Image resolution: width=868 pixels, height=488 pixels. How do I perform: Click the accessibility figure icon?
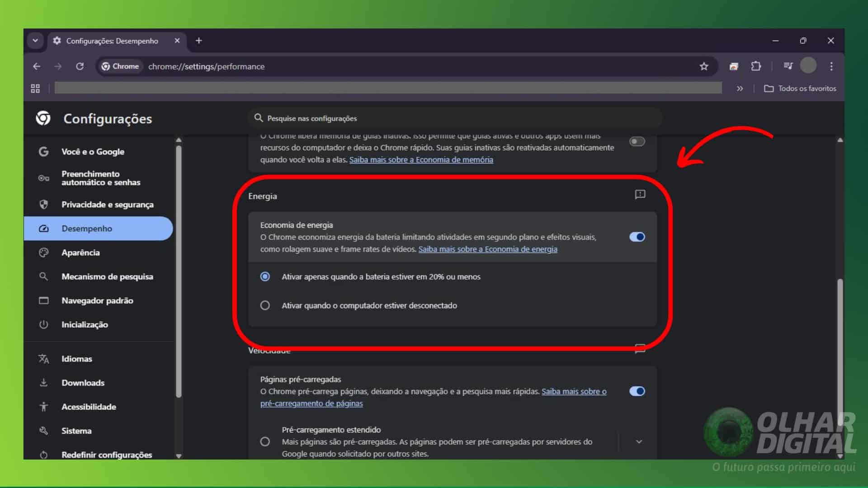(x=43, y=407)
